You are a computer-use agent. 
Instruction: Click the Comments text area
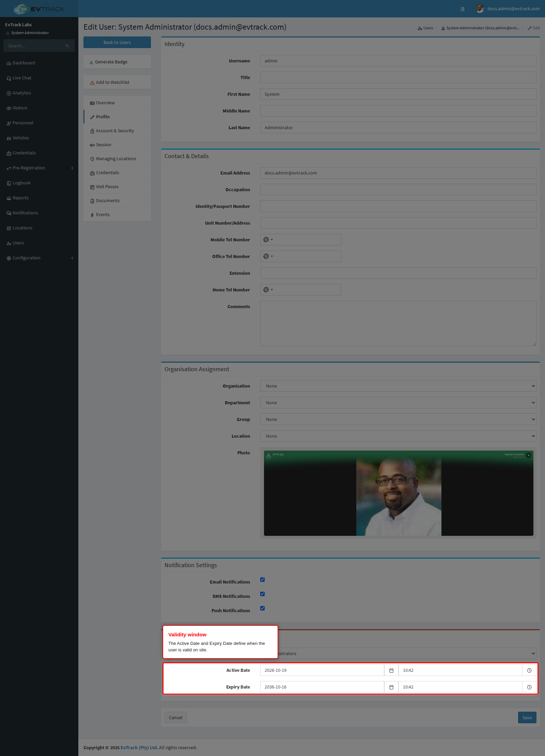(x=398, y=323)
